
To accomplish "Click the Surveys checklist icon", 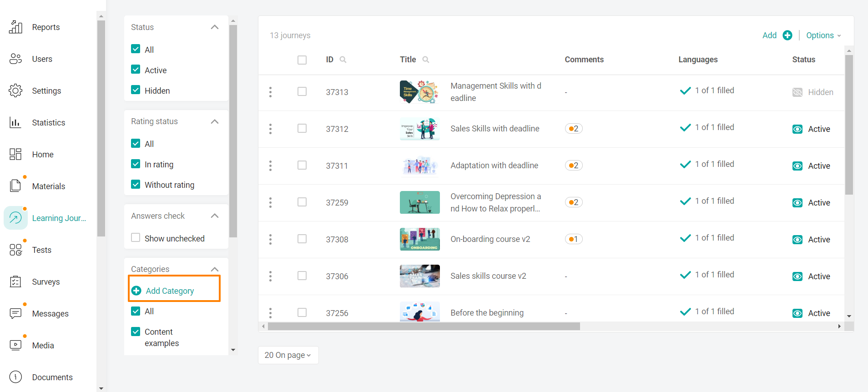I will point(15,281).
